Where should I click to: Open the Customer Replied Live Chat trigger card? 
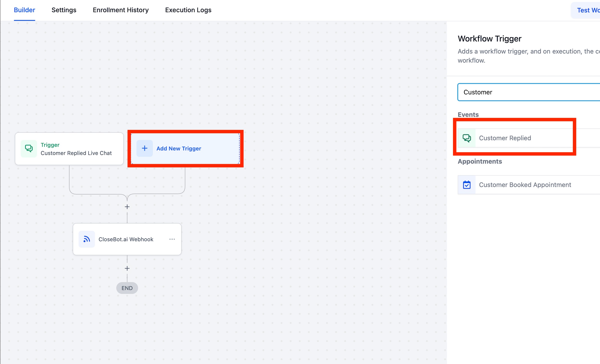tap(76, 153)
